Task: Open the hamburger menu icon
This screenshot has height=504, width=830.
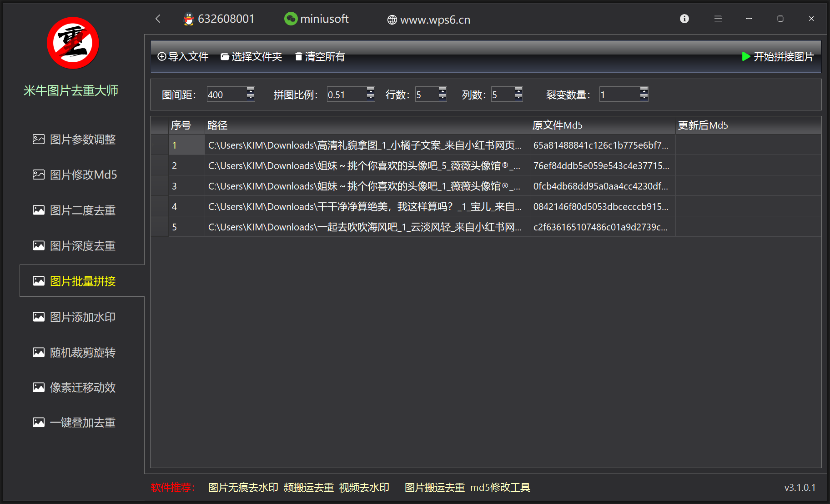Action: point(718,19)
